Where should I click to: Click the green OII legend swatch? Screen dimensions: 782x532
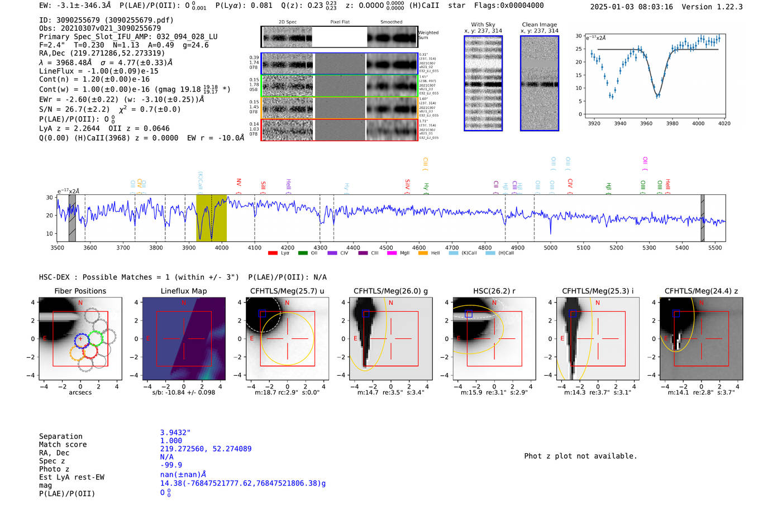click(303, 253)
